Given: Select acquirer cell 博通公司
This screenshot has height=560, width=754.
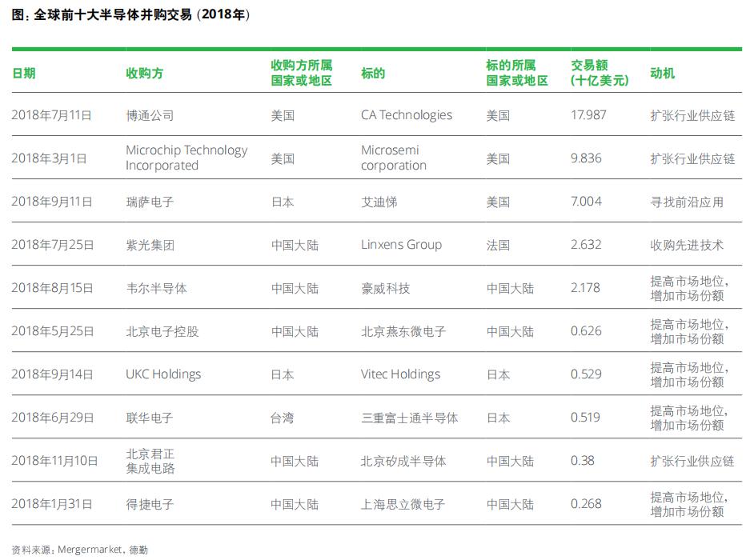Looking at the screenshot, I should (x=150, y=115).
